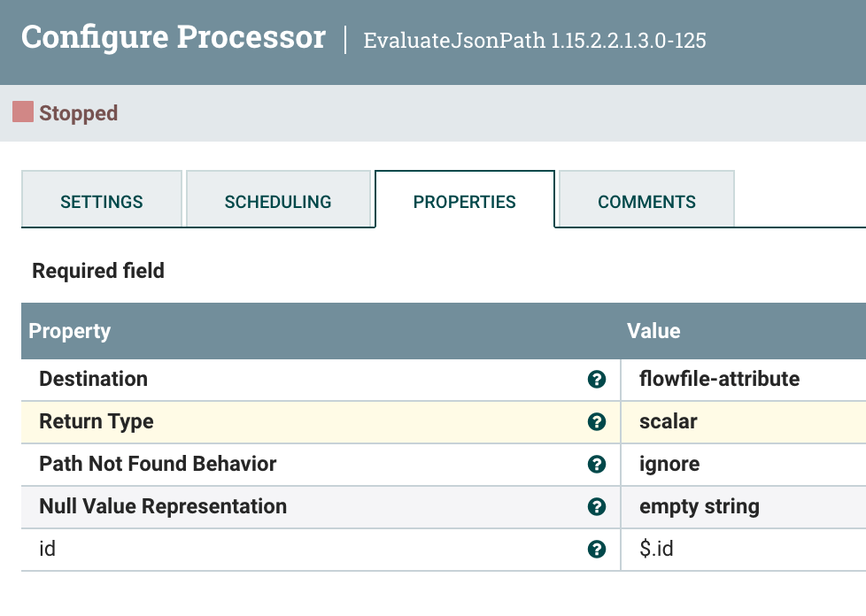Open help icon for Return Type property
The height and width of the screenshot is (616, 866).
pyautogui.click(x=597, y=421)
